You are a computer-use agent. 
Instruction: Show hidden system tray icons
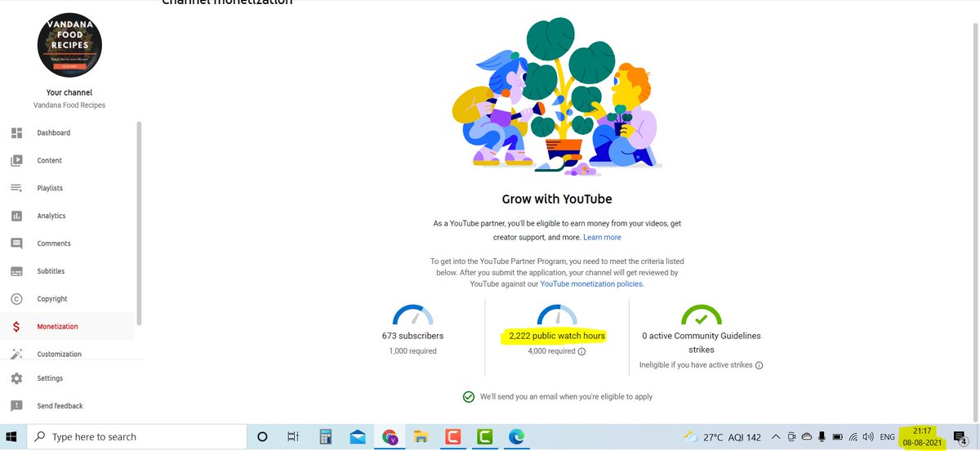coord(775,437)
